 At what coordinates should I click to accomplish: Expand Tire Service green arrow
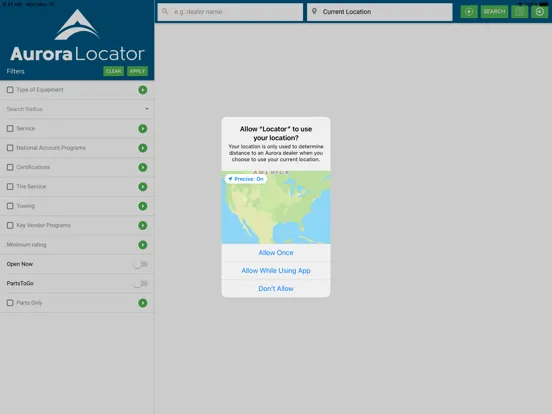pyautogui.click(x=143, y=187)
